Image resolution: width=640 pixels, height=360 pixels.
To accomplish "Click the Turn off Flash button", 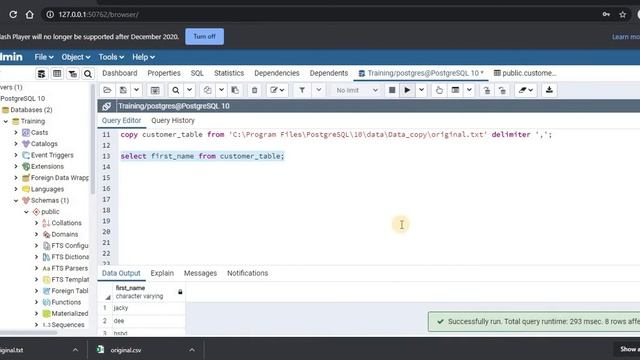I will pyautogui.click(x=204, y=36).
